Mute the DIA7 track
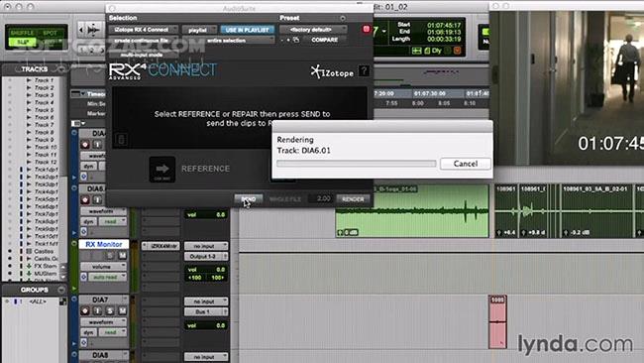 pyautogui.click(x=122, y=310)
